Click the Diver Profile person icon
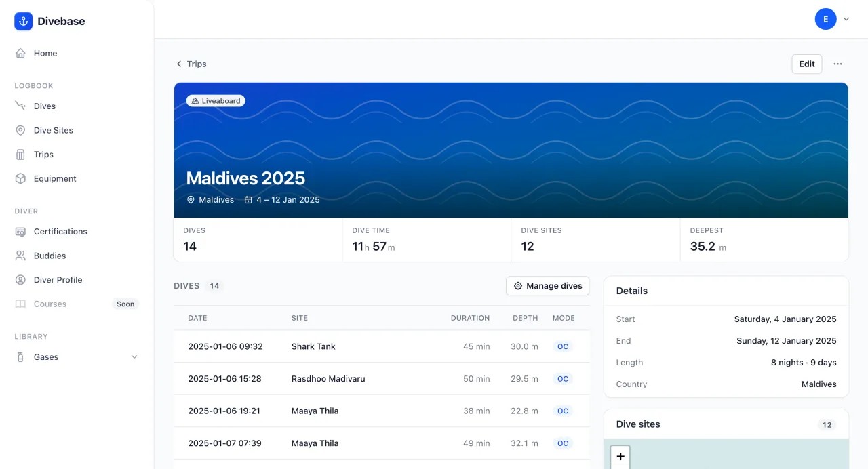 (x=20, y=280)
